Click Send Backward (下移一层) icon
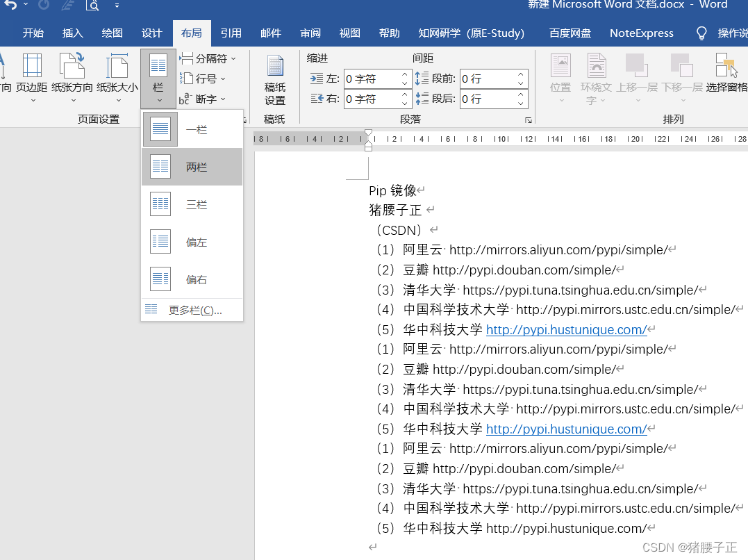This screenshot has height=560, width=748. click(x=682, y=65)
